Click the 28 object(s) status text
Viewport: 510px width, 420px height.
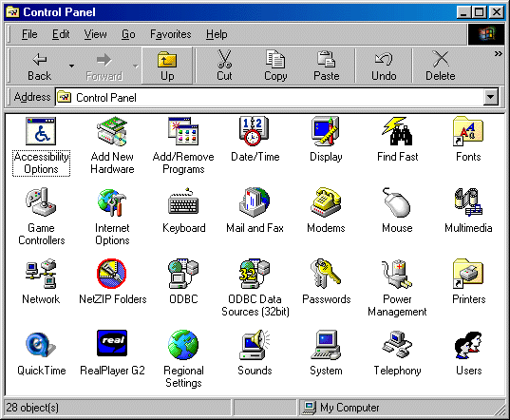click(x=32, y=408)
